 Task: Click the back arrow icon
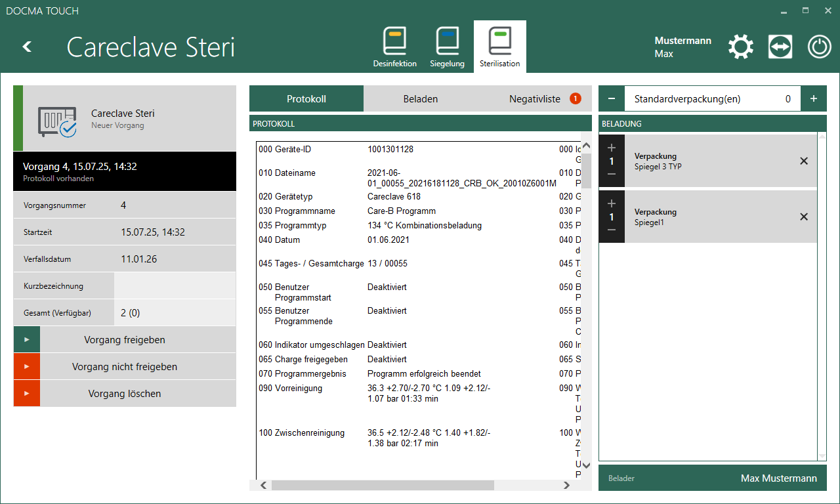point(27,47)
